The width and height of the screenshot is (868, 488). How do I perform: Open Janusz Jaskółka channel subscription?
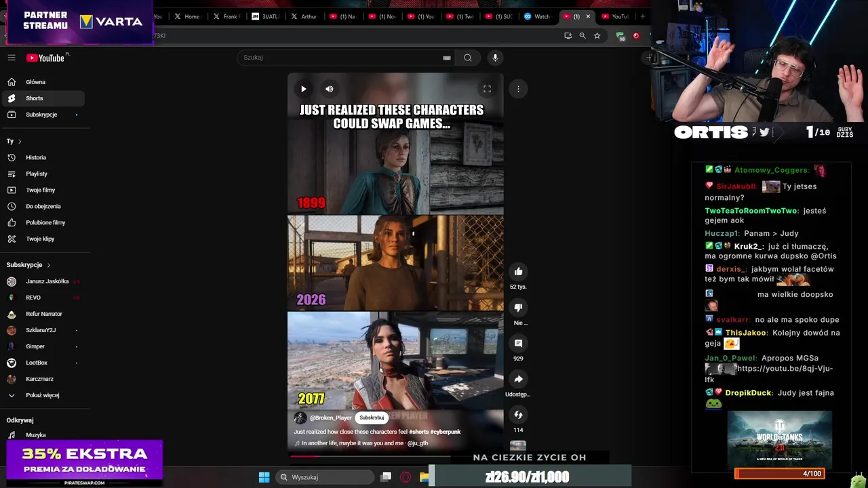42,281
